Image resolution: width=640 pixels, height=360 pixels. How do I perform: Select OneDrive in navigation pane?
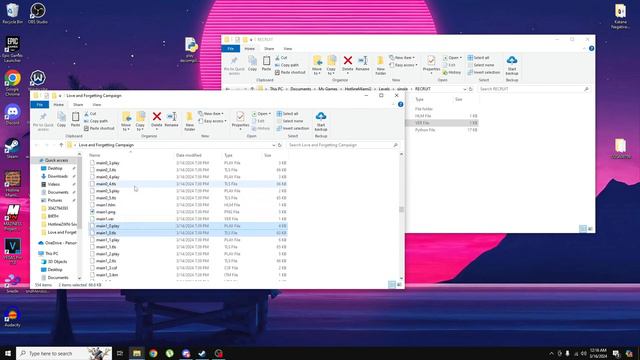(58, 242)
